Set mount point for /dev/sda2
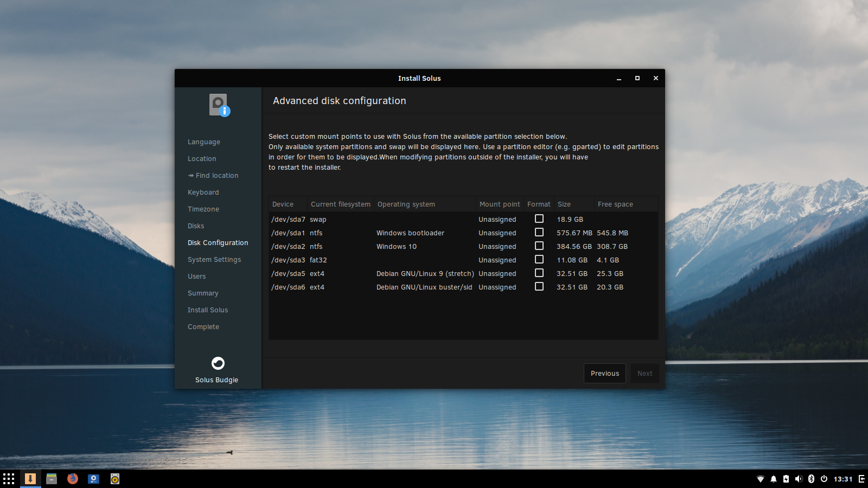Image resolution: width=868 pixels, height=488 pixels. pos(497,247)
